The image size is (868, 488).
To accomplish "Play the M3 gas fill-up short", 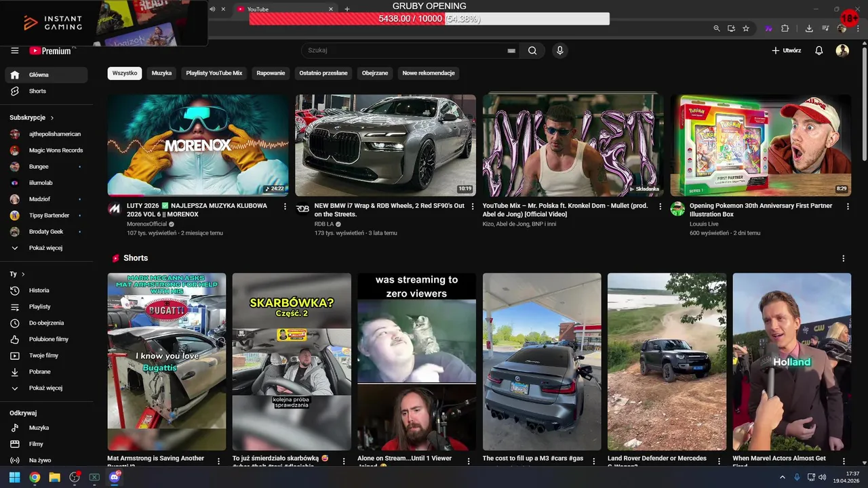I will click(542, 362).
